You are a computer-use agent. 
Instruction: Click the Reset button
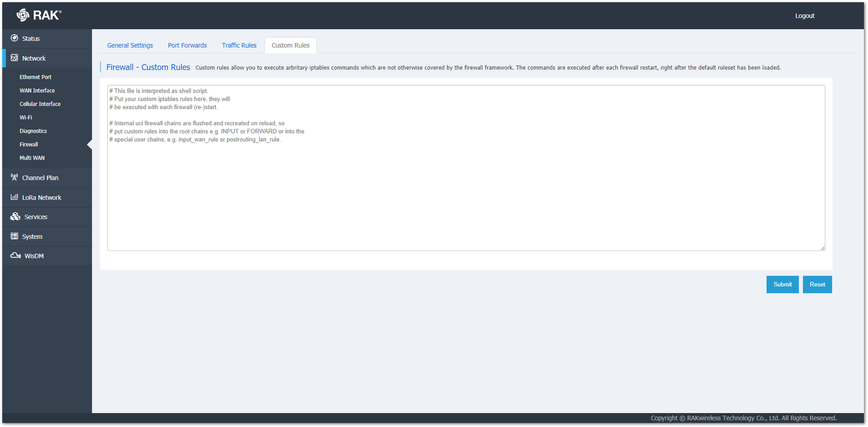pyautogui.click(x=817, y=285)
